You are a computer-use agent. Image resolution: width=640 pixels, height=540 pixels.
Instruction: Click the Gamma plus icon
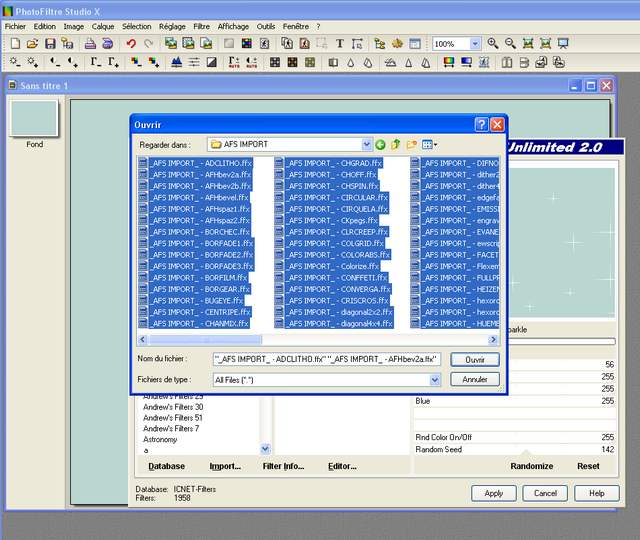(113, 62)
